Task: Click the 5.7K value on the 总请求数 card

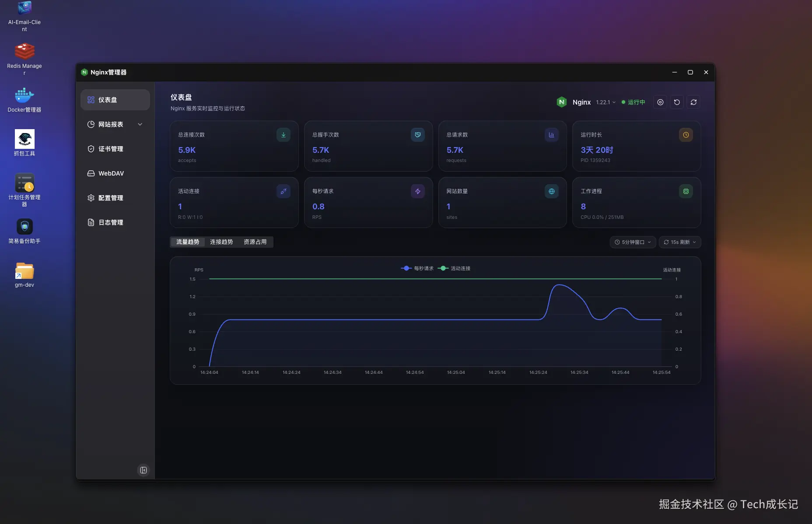Action: click(455, 150)
